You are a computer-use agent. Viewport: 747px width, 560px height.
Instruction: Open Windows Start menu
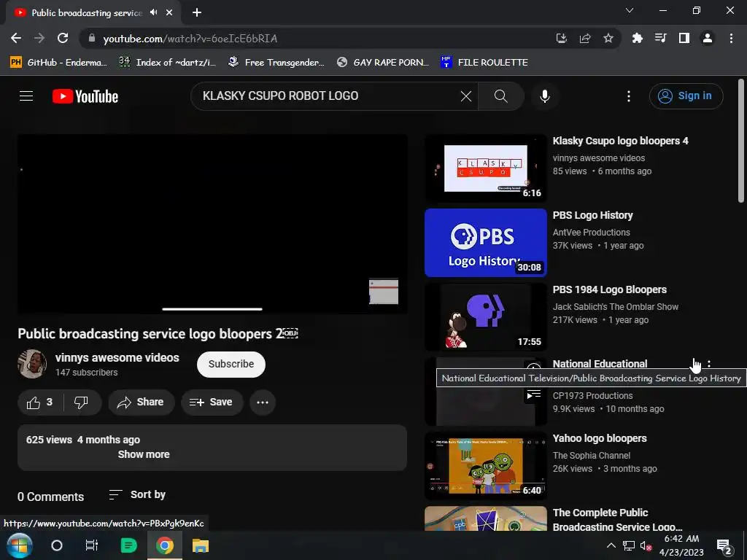20,545
